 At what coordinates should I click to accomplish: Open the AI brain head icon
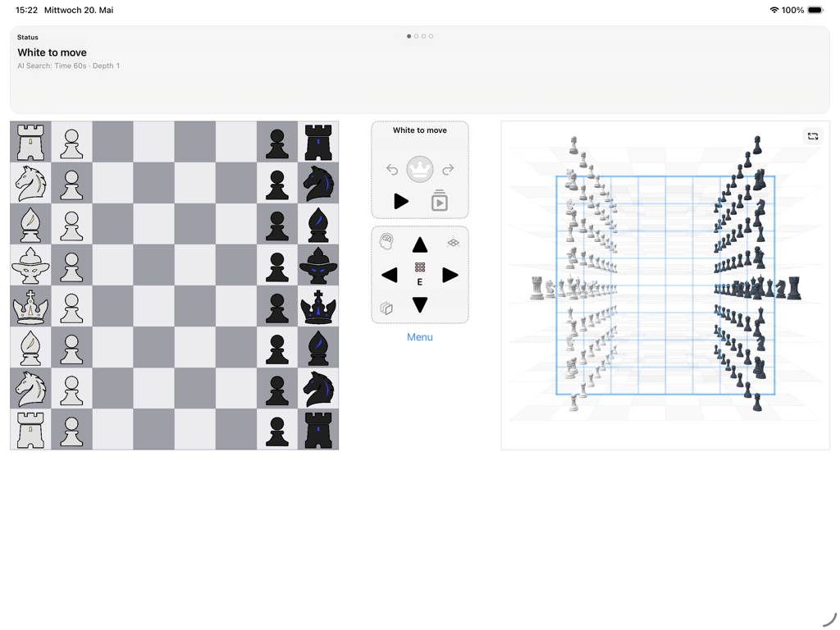click(x=386, y=242)
